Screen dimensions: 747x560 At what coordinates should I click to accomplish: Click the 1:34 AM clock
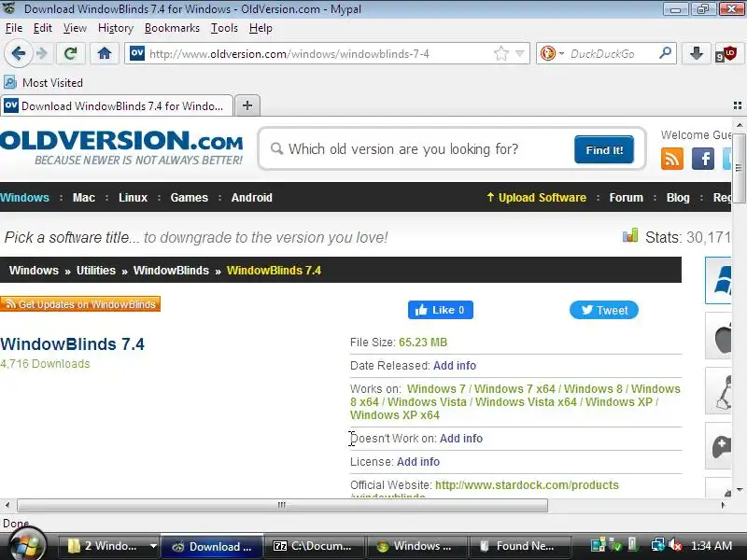(x=712, y=546)
